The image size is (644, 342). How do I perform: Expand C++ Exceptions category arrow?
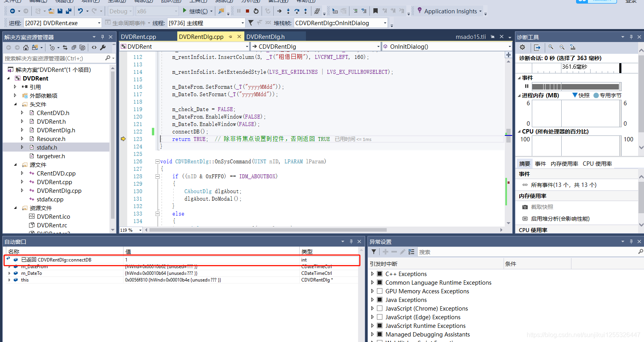[x=372, y=274]
